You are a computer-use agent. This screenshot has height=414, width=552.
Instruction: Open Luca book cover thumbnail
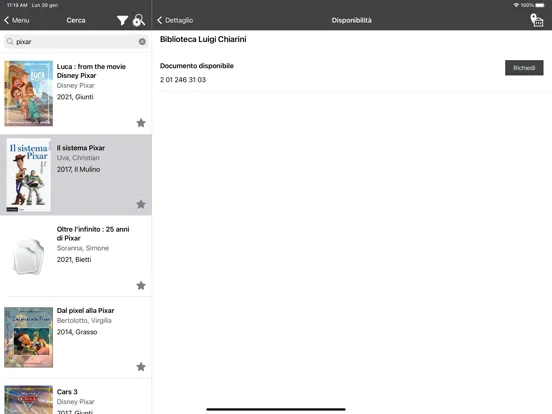pyautogui.click(x=29, y=93)
